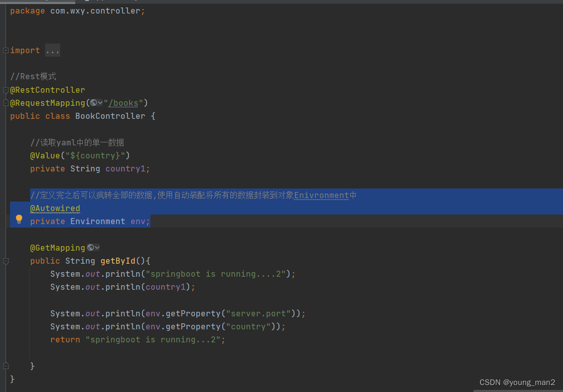Collapse the getById method fold marker
Screen dimensions: 563x392
tap(6, 261)
